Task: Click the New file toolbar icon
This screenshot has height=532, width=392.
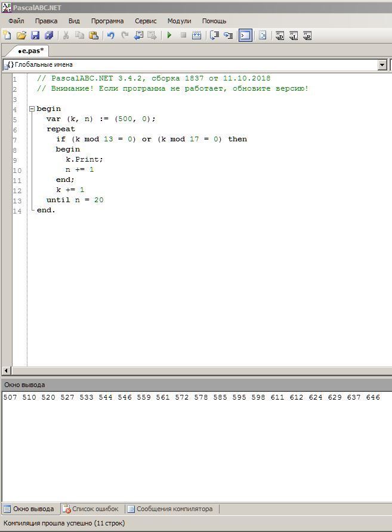Action: pos(7,36)
